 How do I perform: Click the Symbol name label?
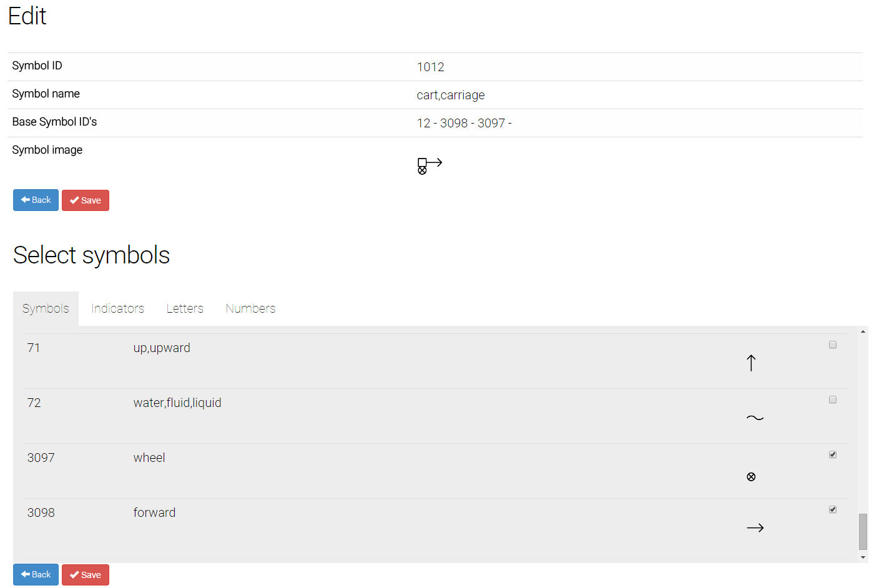pyautogui.click(x=46, y=94)
